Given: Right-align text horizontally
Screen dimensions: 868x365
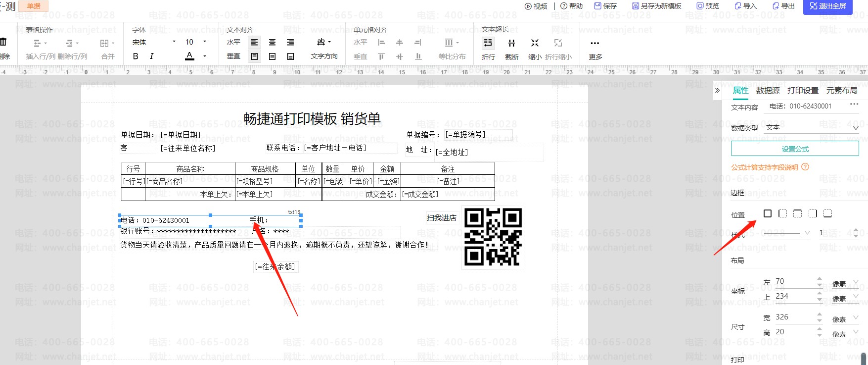Looking at the screenshot, I should coord(290,43).
